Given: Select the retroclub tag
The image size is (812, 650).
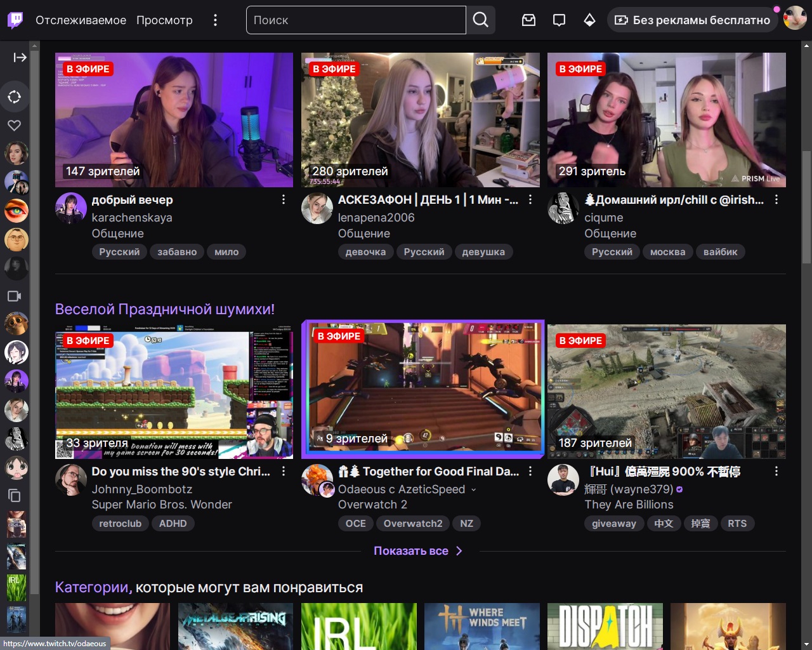Looking at the screenshot, I should point(121,524).
